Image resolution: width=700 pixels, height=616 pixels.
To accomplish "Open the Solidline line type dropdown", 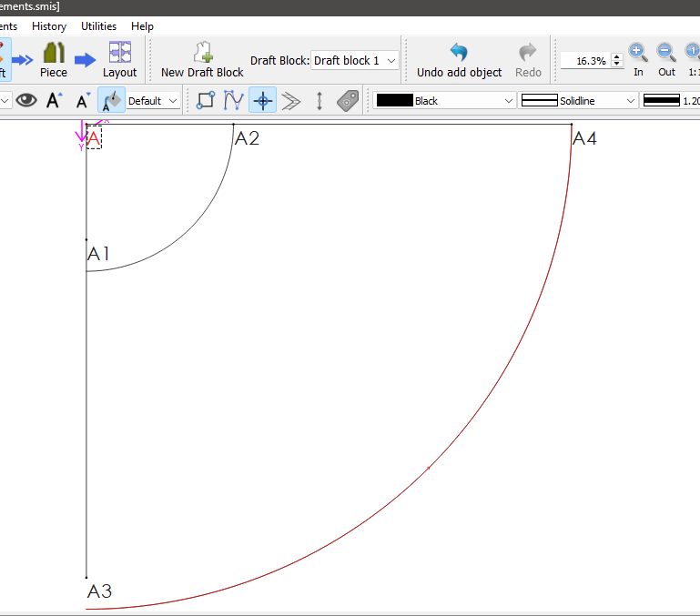I will (578, 101).
